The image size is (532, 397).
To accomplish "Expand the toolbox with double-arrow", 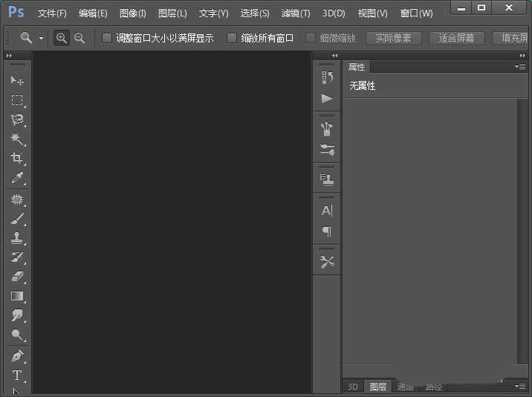I will coord(9,56).
